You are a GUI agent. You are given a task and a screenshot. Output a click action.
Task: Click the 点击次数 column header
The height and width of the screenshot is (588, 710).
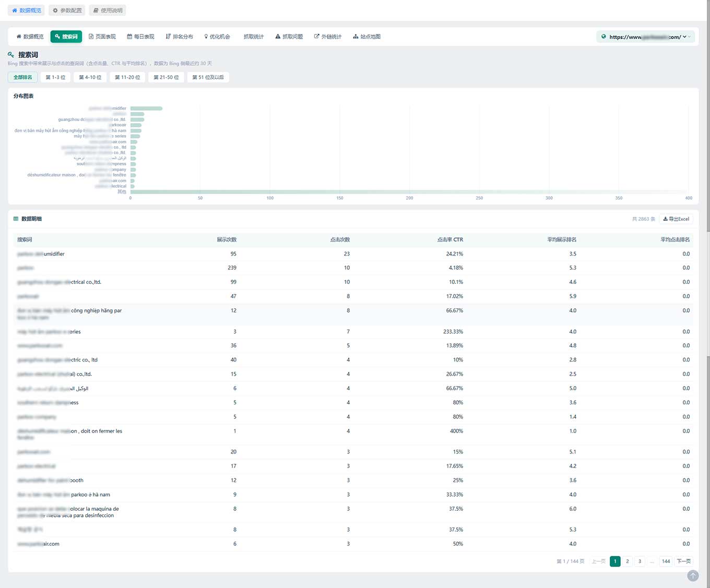(340, 239)
